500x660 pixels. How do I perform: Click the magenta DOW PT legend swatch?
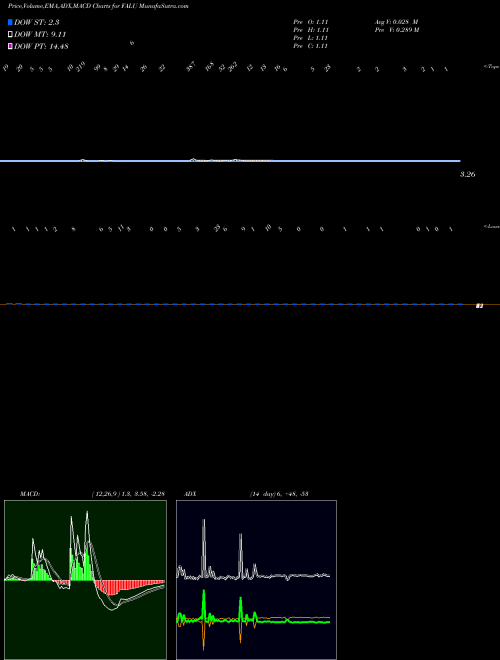pyautogui.click(x=10, y=46)
